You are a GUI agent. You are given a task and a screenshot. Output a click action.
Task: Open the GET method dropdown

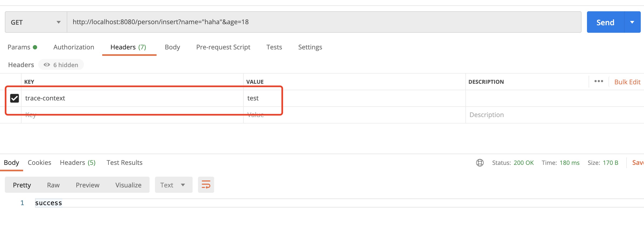coord(36,22)
